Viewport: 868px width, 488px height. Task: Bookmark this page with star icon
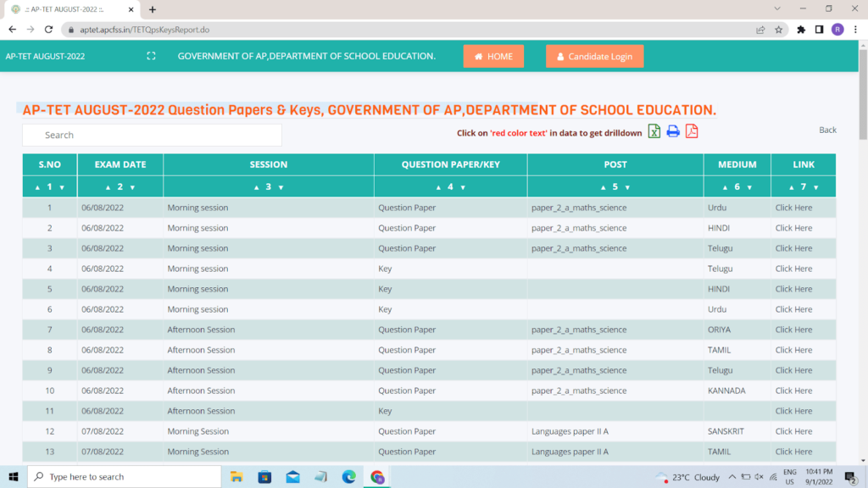coord(778,29)
